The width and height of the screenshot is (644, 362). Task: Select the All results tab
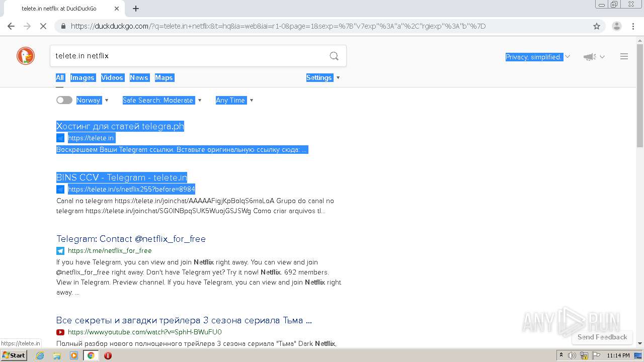[60, 77]
